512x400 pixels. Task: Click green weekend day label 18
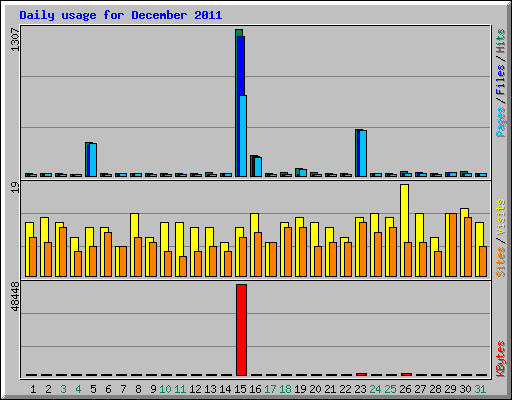pyautogui.click(x=285, y=389)
